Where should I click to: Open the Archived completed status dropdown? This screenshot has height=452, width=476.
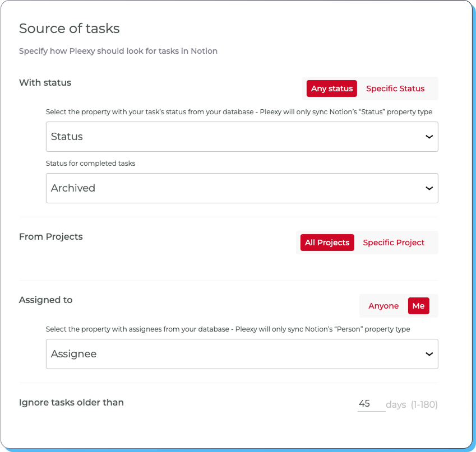point(242,188)
